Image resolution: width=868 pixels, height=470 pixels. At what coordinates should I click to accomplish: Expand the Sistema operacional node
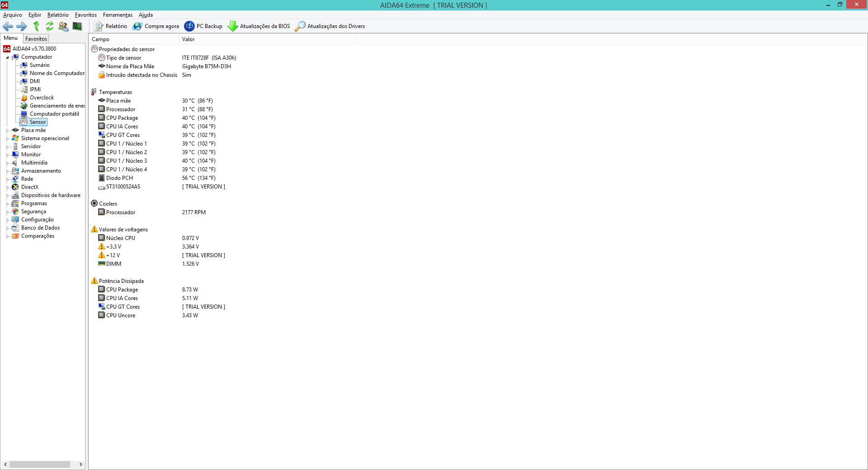tap(7, 139)
